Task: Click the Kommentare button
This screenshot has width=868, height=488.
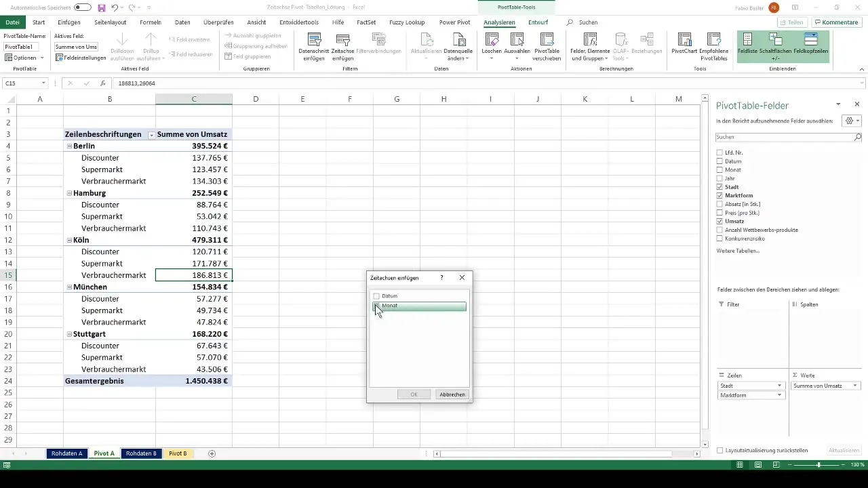Action: [836, 22]
